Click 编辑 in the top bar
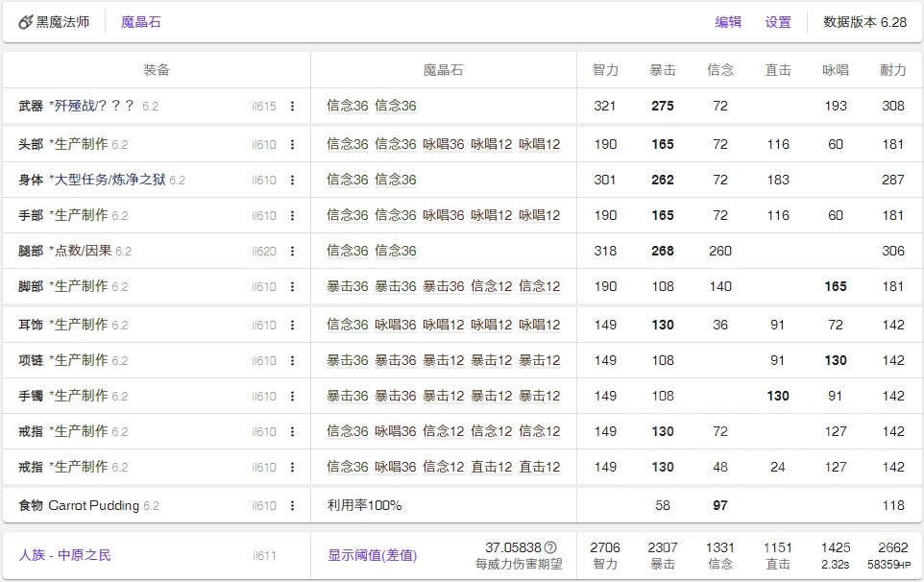 728,22
